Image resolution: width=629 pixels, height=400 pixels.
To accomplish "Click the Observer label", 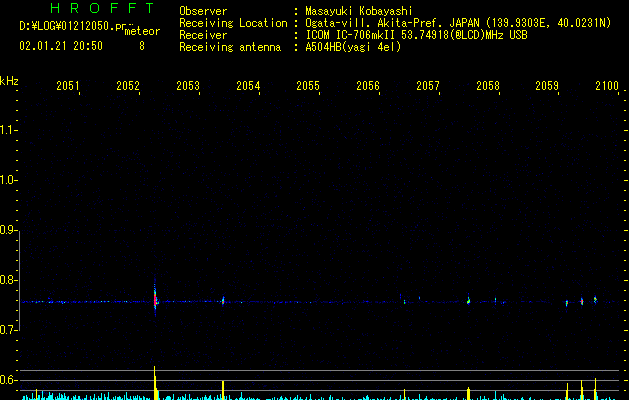I will (x=203, y=11).
